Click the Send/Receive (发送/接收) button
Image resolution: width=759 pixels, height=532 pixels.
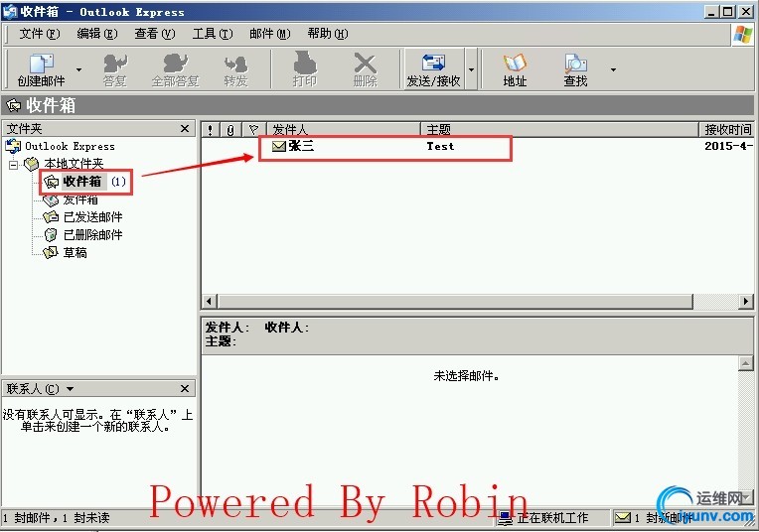(x=434, y=69)
